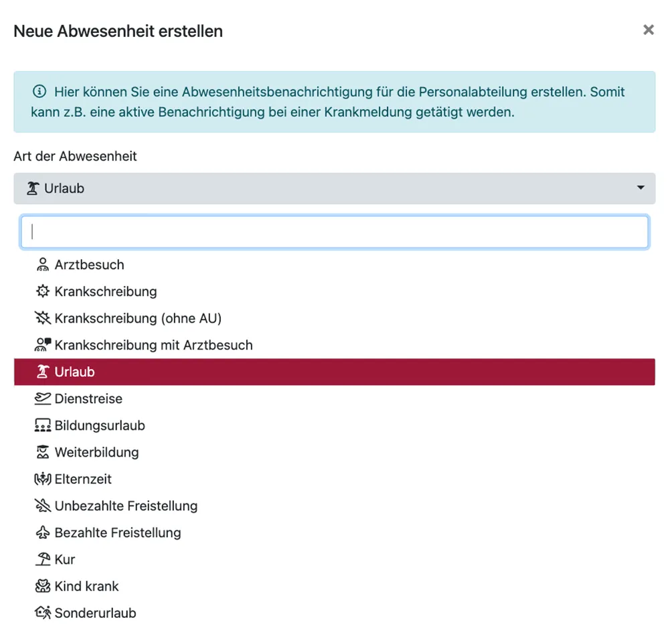Image resolution: width=672 pixels, height=638 pixels.
Task: Click the plane icon beside Dienstreise
Action: click(43, 399)
